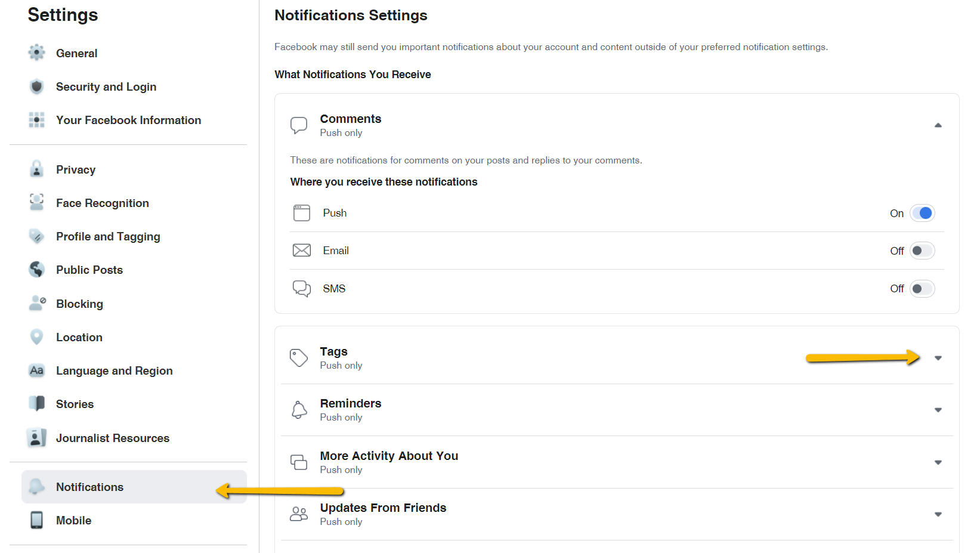Click the Privacy padlock icon

36,169
